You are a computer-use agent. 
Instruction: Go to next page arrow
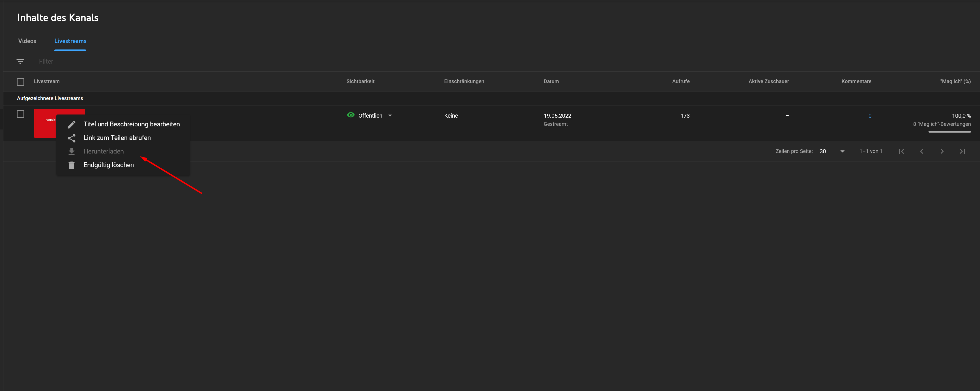click(x=942, y=151)
